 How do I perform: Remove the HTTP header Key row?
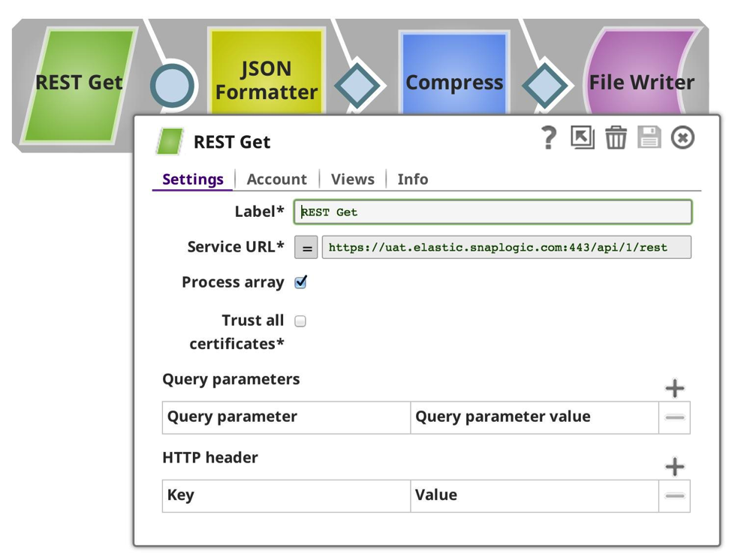[x=675, y=495]
